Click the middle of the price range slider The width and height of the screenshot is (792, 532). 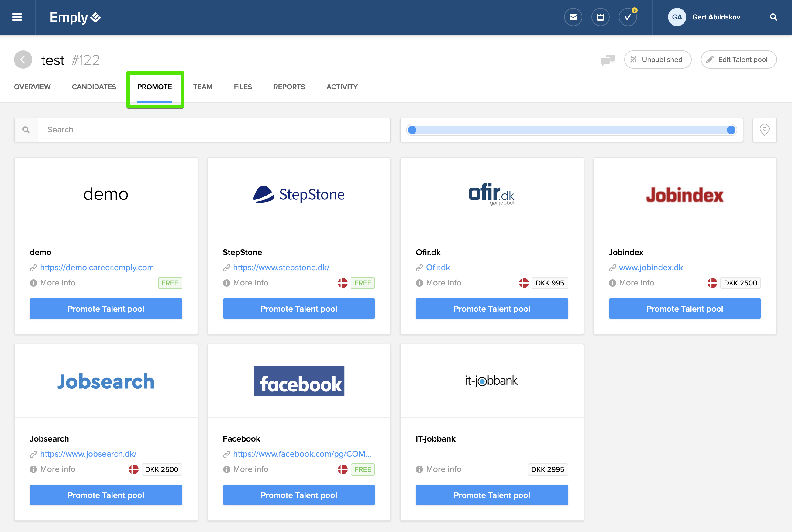tap(572, 130)
